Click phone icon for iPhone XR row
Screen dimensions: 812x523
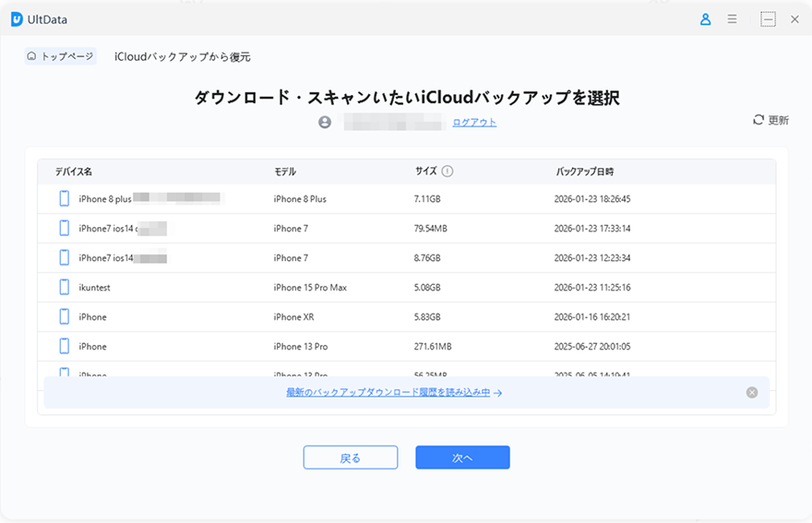tap(65, 316)
